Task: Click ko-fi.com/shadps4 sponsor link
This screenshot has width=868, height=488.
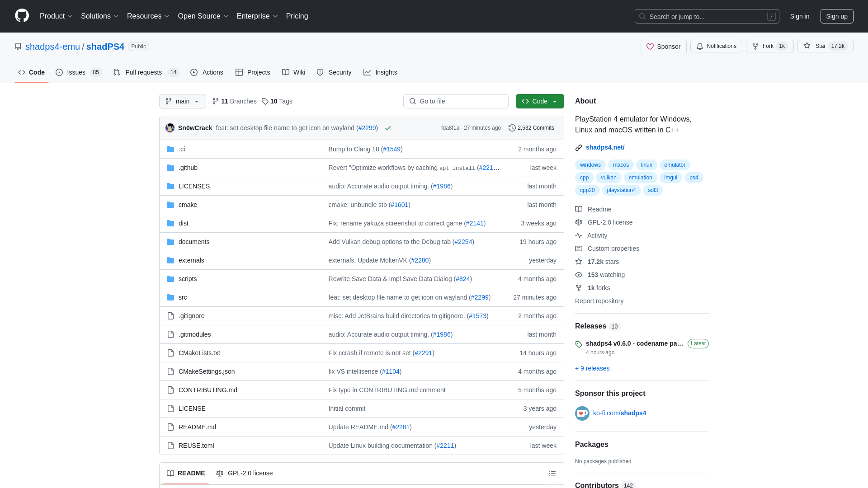Action: [x=619, y=413]
